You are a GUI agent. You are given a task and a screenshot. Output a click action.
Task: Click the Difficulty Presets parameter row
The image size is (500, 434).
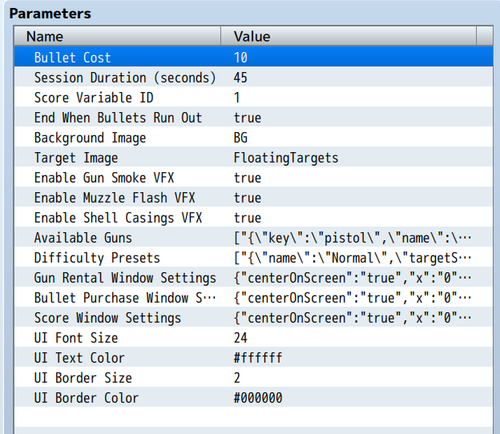(253, 257)
